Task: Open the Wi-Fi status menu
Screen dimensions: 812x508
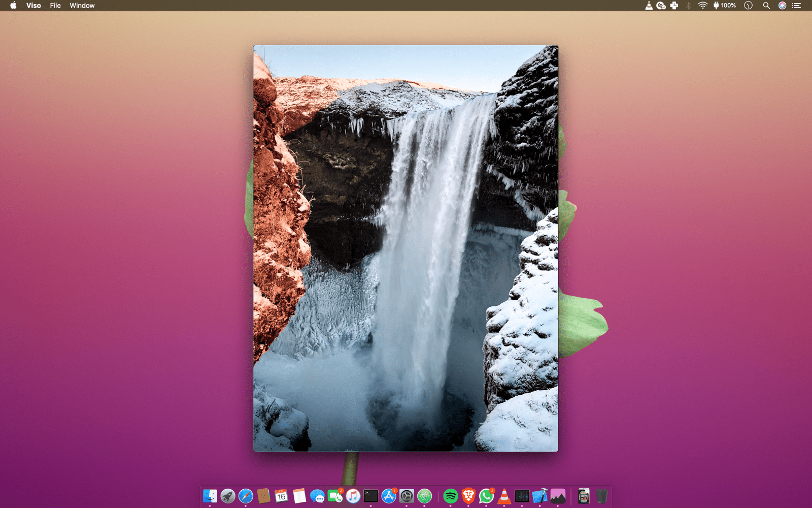Action: (x=702, y=6)
